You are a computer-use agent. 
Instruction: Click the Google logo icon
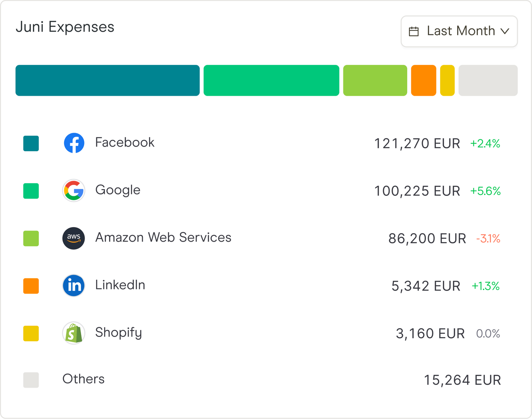(74, 191)
